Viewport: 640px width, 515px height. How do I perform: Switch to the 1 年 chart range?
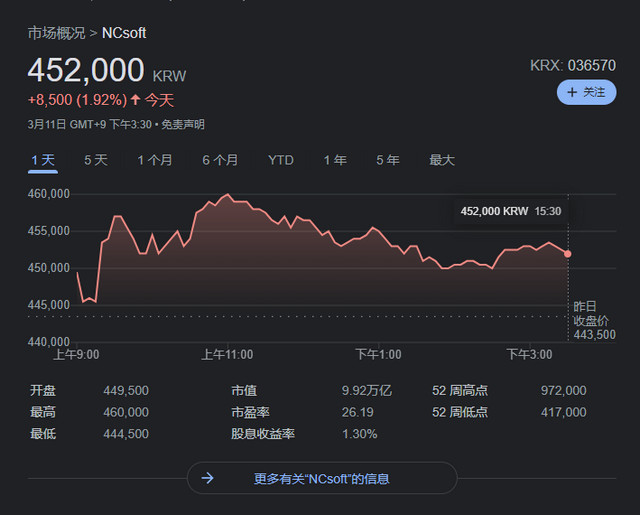335,160
